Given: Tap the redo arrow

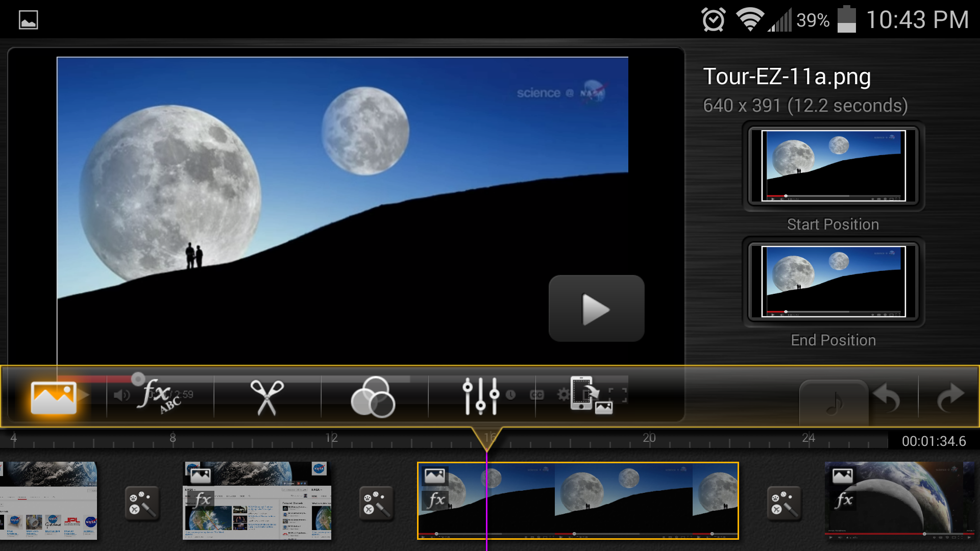Looking at the screenshot, I should tap(950, 397).
